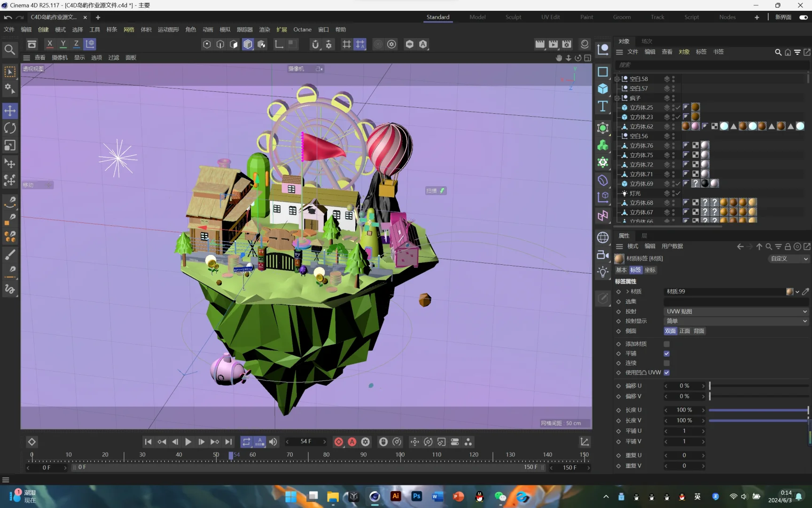The image size is (812, 508).
Task: Switch to the Sculpt layout tab
Action: coord(513,17)
